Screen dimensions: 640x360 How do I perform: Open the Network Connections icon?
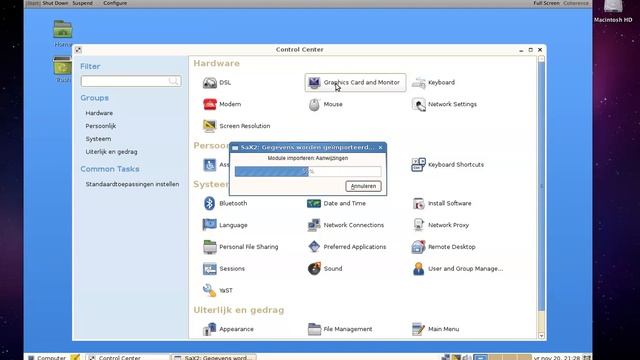tap(346, 225)
